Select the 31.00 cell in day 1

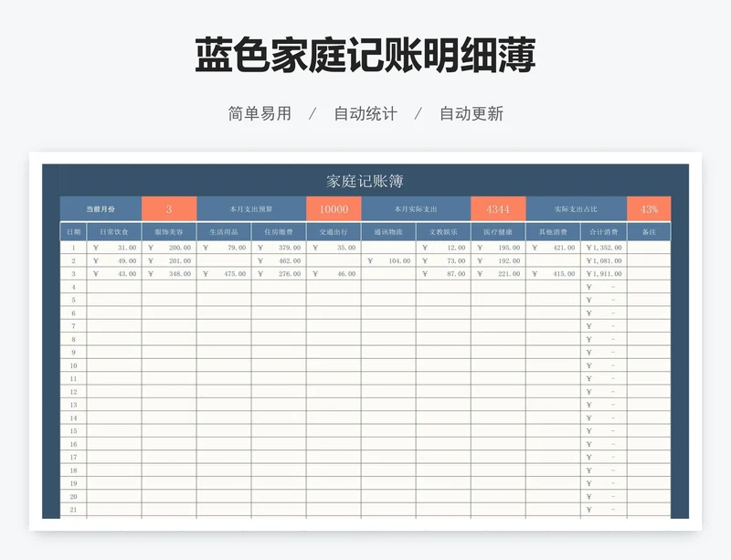click(x=114, y=248)
